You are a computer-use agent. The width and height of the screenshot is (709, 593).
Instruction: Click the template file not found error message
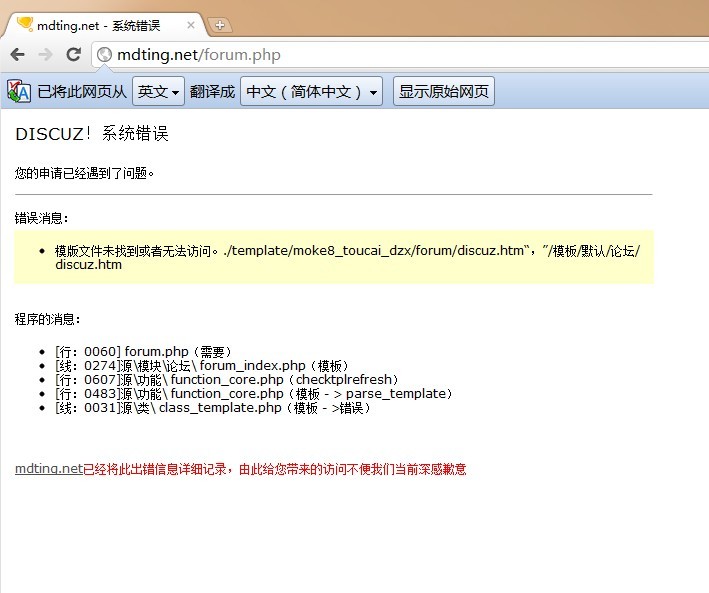tap(347, 257)
